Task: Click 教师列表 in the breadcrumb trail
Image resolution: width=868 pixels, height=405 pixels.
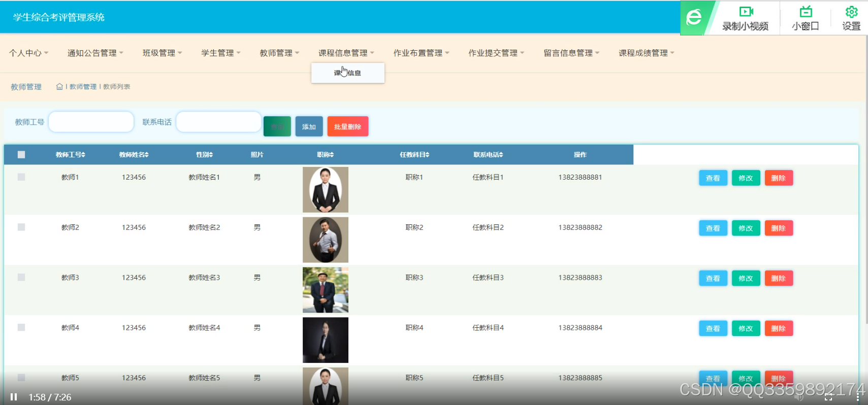Action: [117, 87]
